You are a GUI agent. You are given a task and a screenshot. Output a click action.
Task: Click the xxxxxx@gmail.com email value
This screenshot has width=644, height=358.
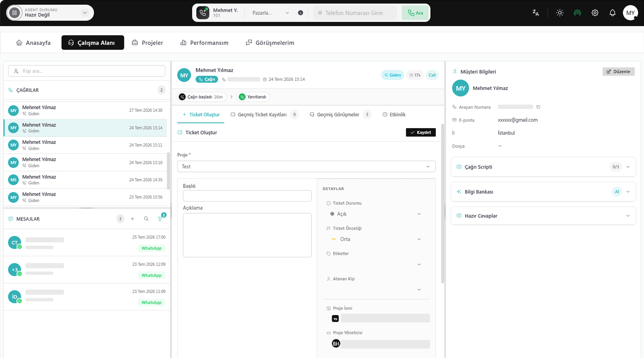click(x=517, y=120)
